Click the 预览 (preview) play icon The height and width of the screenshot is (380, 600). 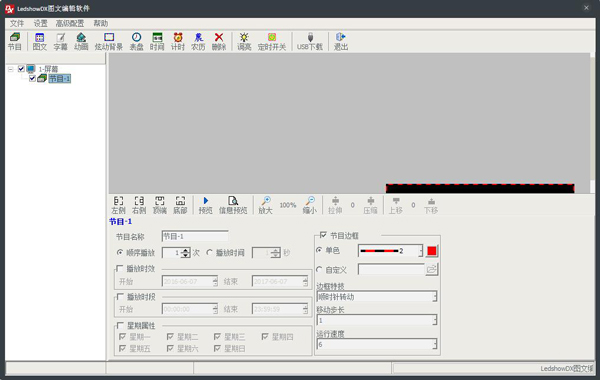point(205,205)
